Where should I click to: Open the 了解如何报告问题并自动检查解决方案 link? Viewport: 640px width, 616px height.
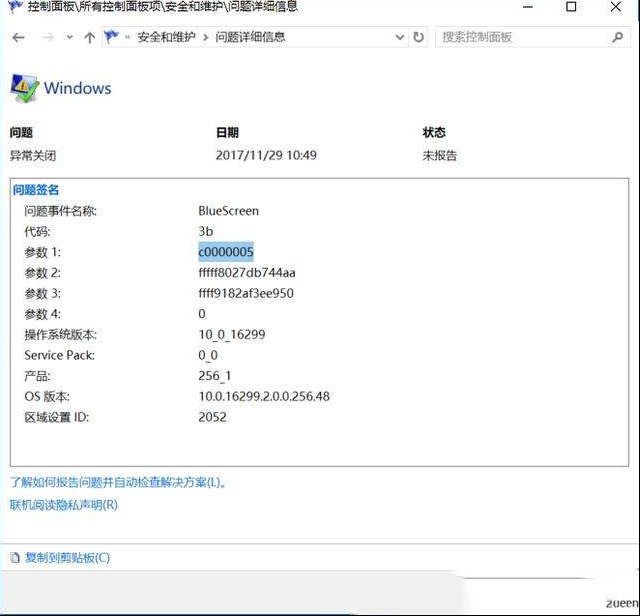coord(118,483)
